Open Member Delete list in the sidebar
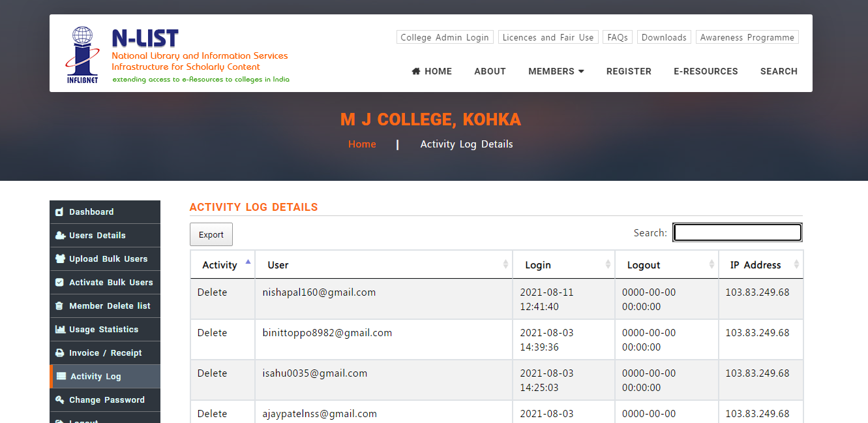 click(105, 306)
